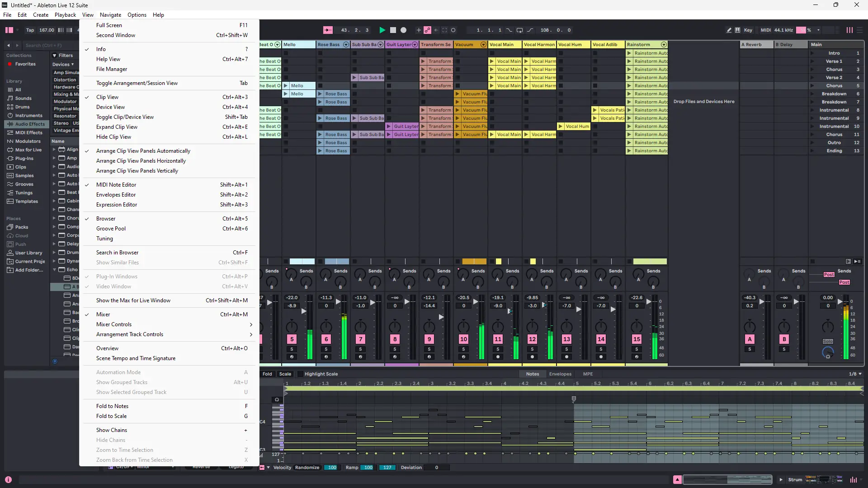Toggle Arrange Clip View Panels Automatically

[x=143, y=151]
